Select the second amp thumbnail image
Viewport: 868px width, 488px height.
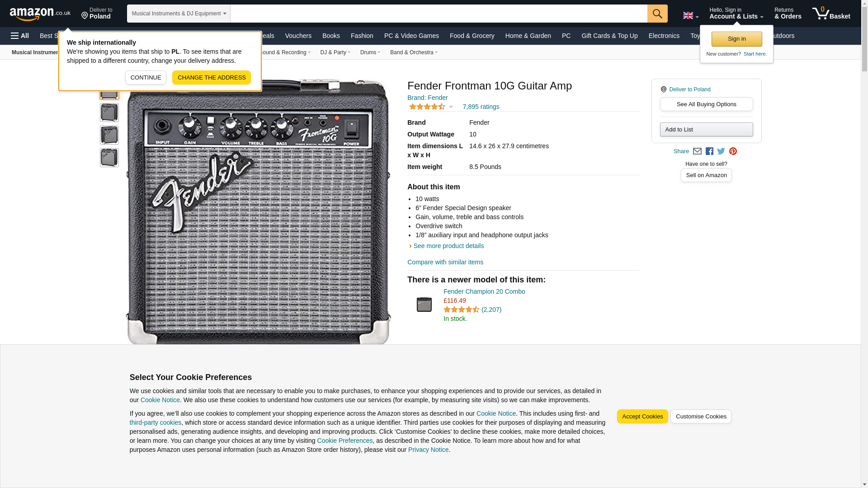(109, 113)
